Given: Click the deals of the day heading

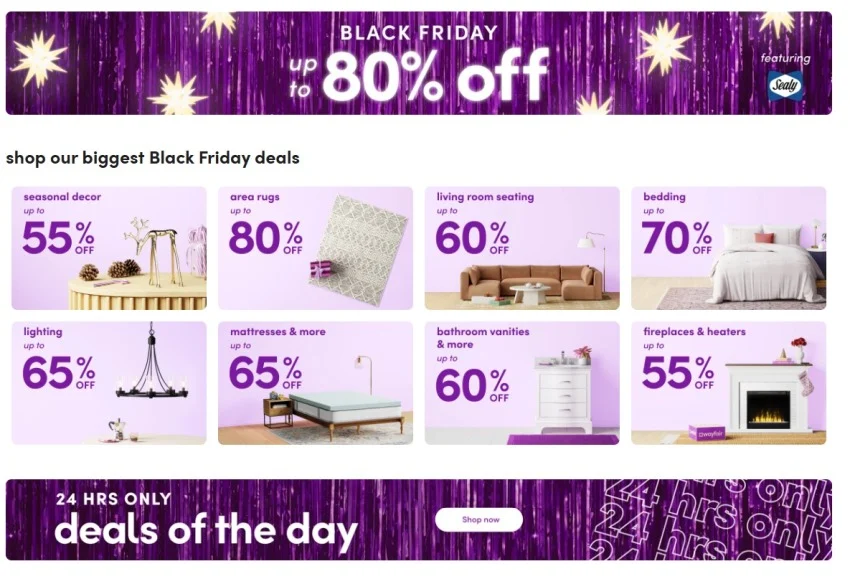Looking at the screenshot, I should [205, 529].
